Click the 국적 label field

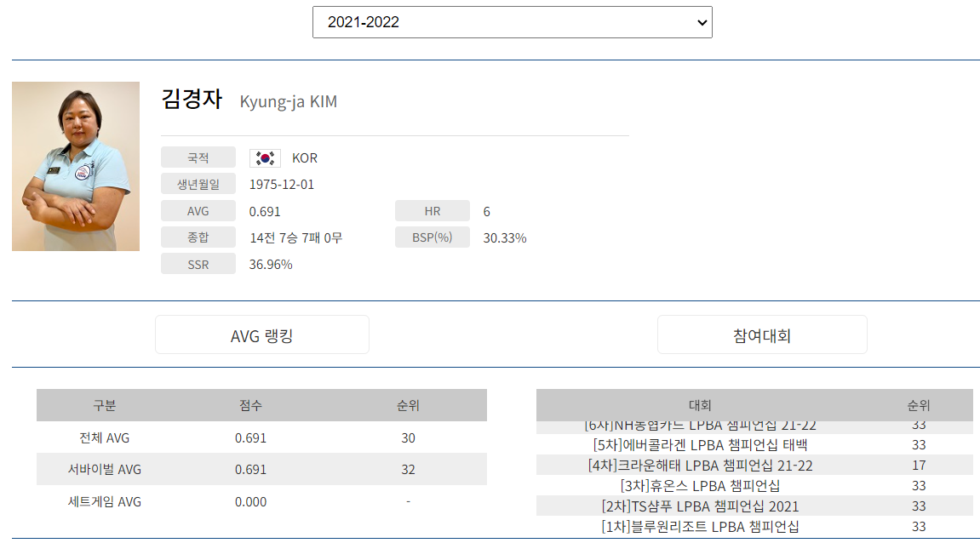tap(198, 157)
